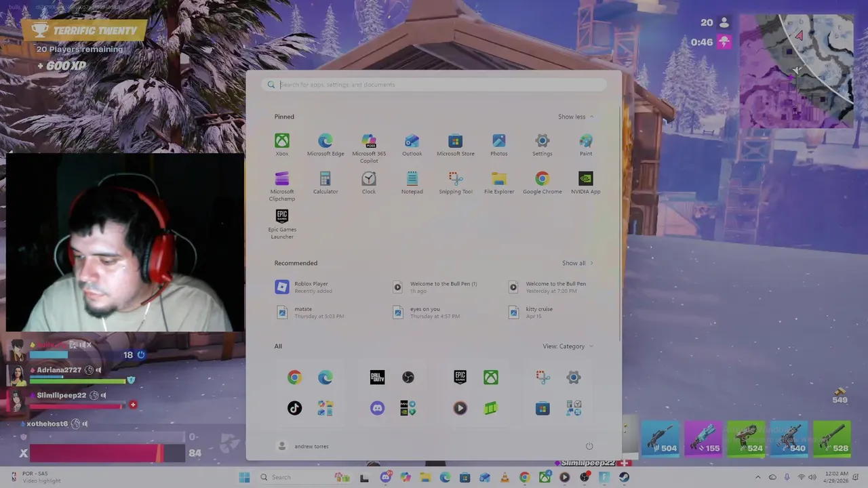
Task: Open Microsoft Store pinned app
Action: coord(455,145)
